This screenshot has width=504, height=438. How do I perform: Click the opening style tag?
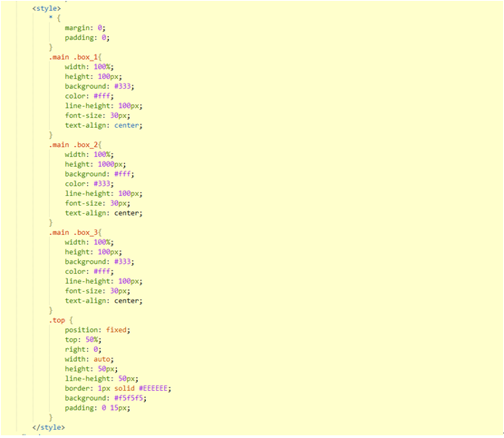click(x=46, y=8)
